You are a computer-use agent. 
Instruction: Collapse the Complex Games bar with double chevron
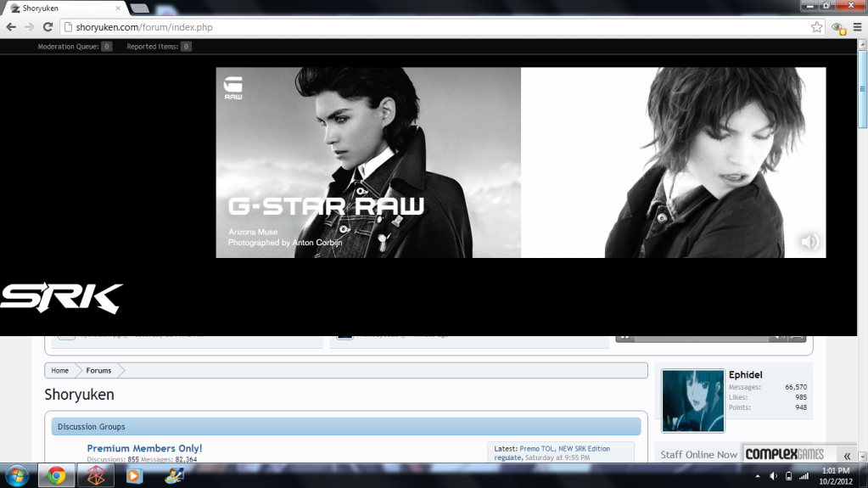[x=847, y=456]
